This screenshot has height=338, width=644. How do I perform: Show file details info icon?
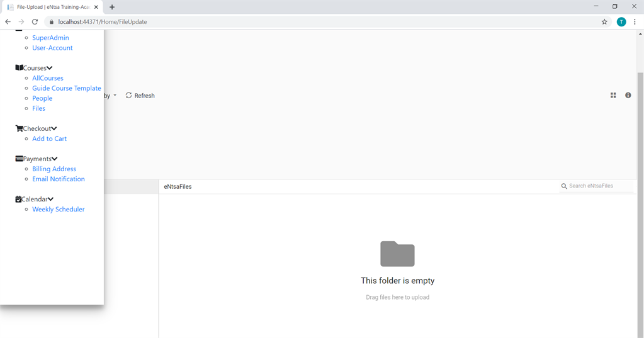tap(628, 95)
